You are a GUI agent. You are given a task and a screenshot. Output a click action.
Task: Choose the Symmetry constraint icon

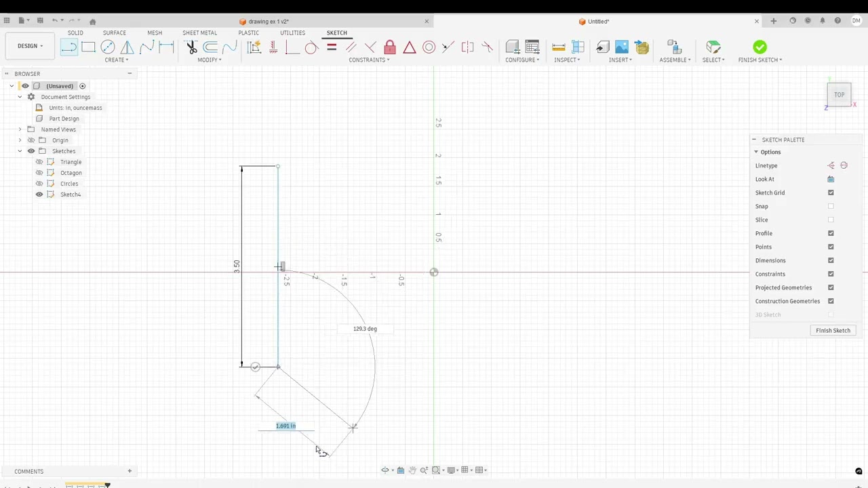click(x=468, y=47)
